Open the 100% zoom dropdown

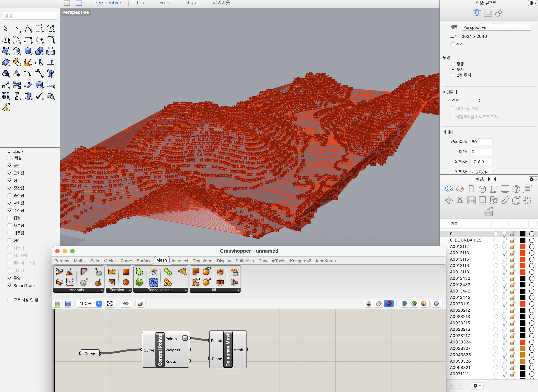(99, 304)
